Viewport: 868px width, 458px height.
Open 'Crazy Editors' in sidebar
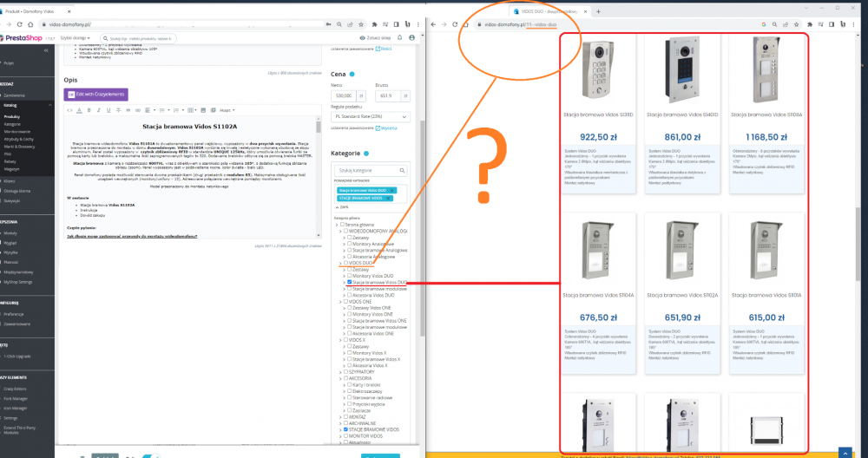(15, 389)
